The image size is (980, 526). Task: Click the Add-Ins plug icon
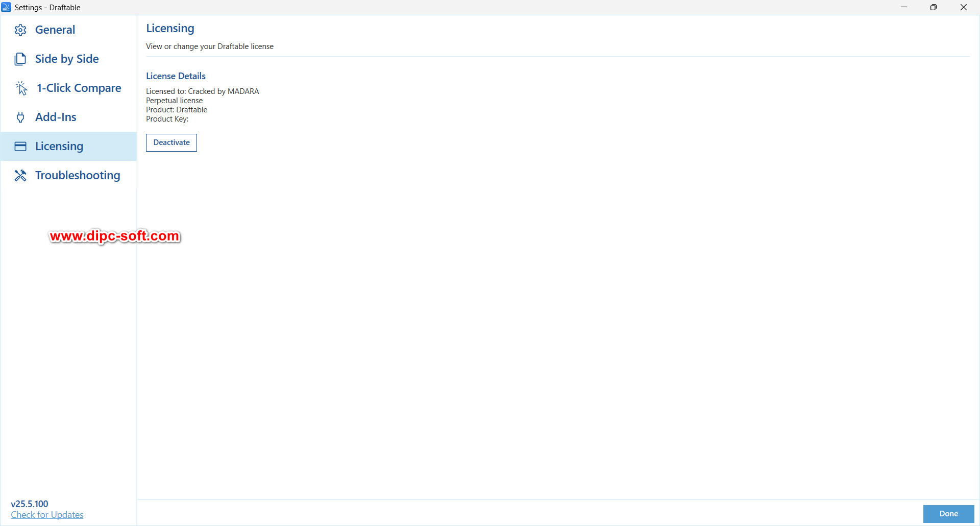coord(20,117)
